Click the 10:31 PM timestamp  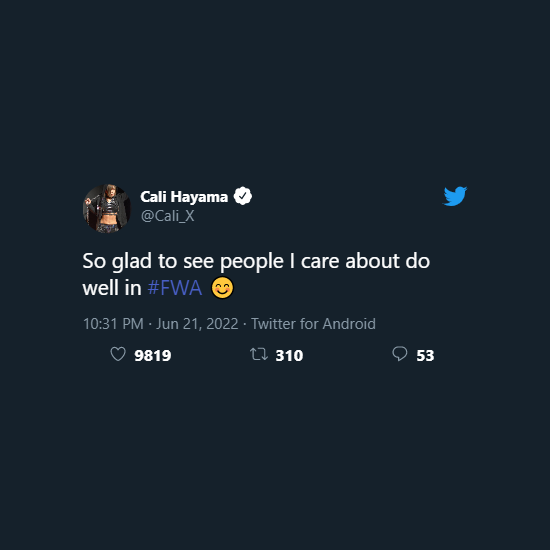point(113,324)
